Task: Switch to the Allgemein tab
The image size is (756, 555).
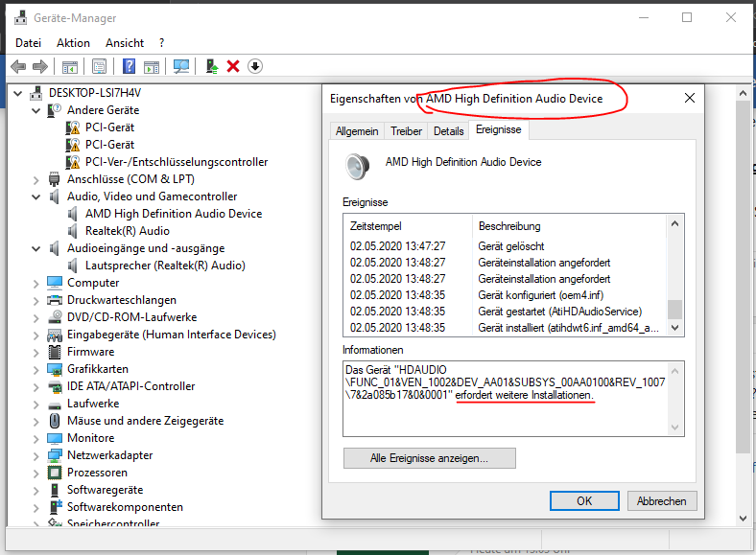Action: click(x=357, y=131)
